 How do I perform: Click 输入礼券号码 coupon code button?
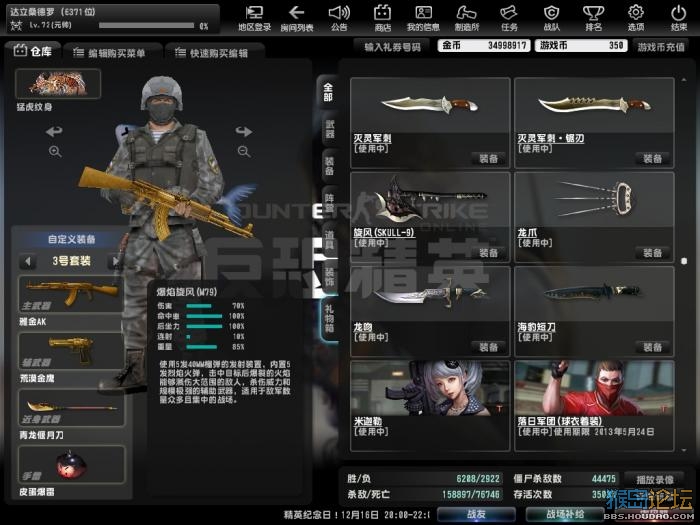[x=392, y=46]
